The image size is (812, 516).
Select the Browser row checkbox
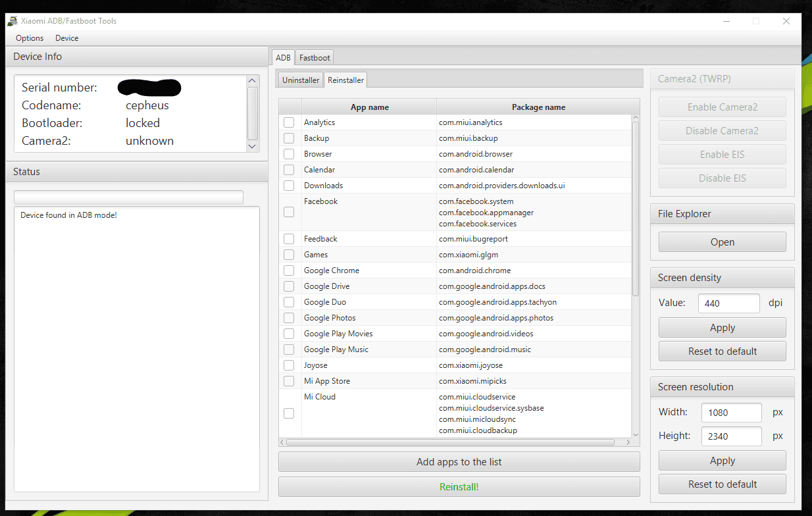[x=289, y=154]
